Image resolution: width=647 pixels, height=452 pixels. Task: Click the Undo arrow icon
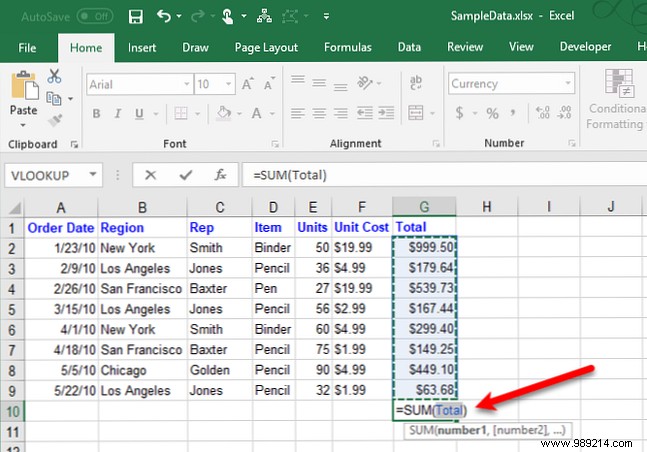164,16
